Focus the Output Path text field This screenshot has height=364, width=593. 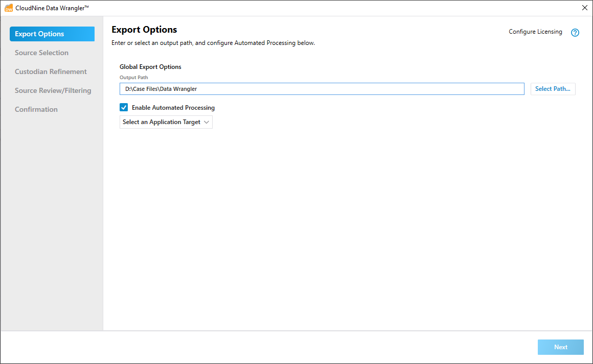pyautogui.click(x=322, y=89)
